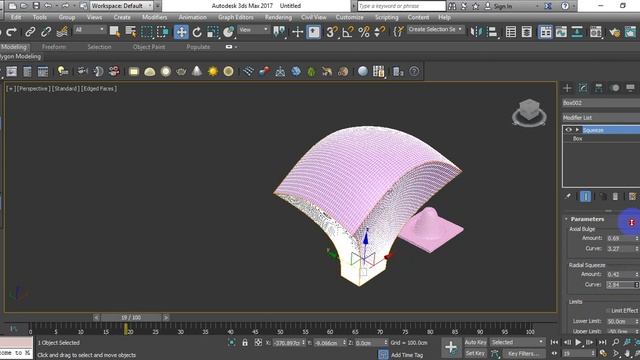Switch to the Freeform ribbon tab
This screenshot has width=640, height=360.
(54, 47)
